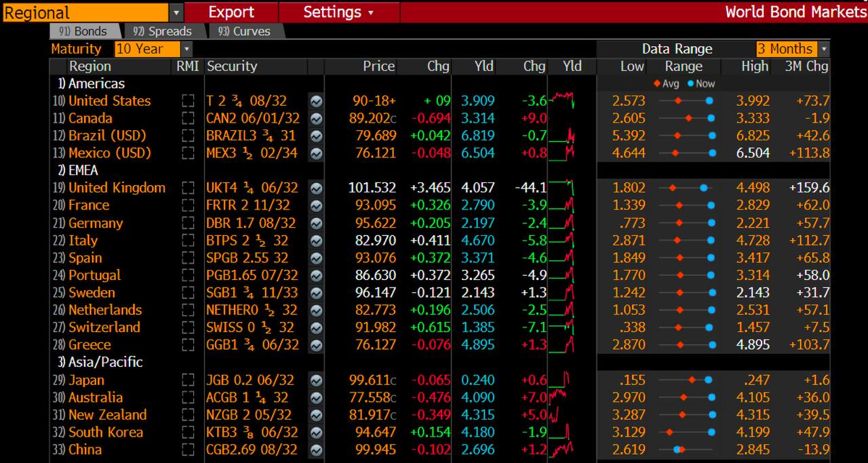The height and width of the screenshot is (463, 868).
Task: Click the United States range slider indicator
Action: point(685,101)
